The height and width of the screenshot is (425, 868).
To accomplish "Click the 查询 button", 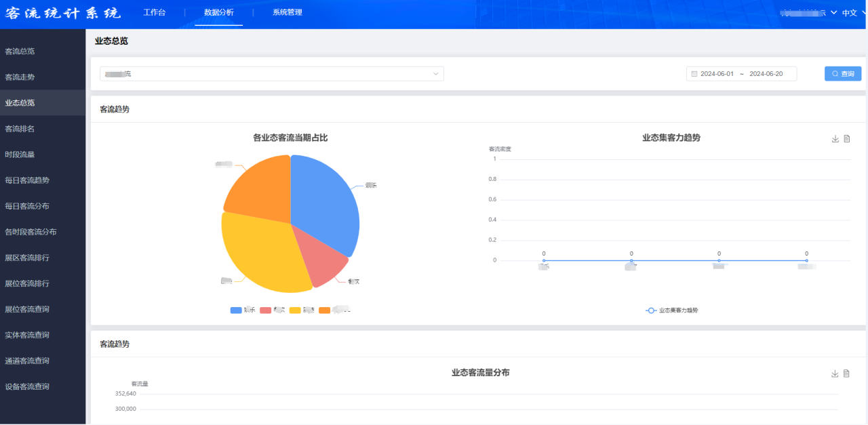I will click(x=842, y=73).
